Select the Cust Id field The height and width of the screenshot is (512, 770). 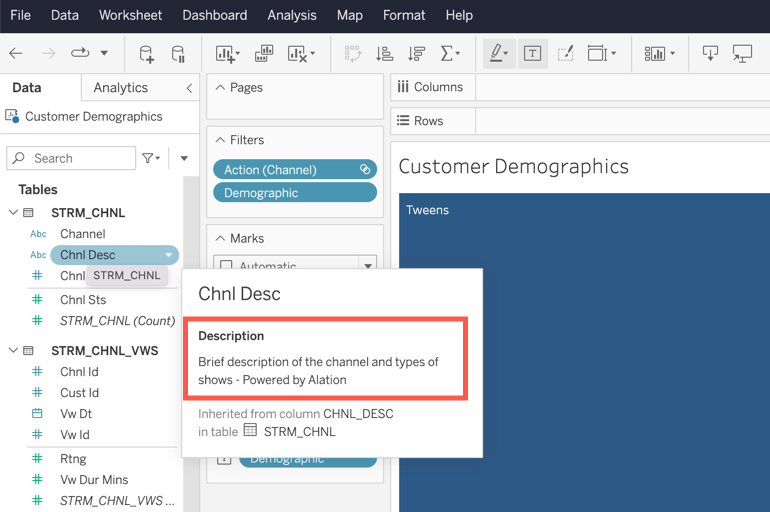coord(80,393)
